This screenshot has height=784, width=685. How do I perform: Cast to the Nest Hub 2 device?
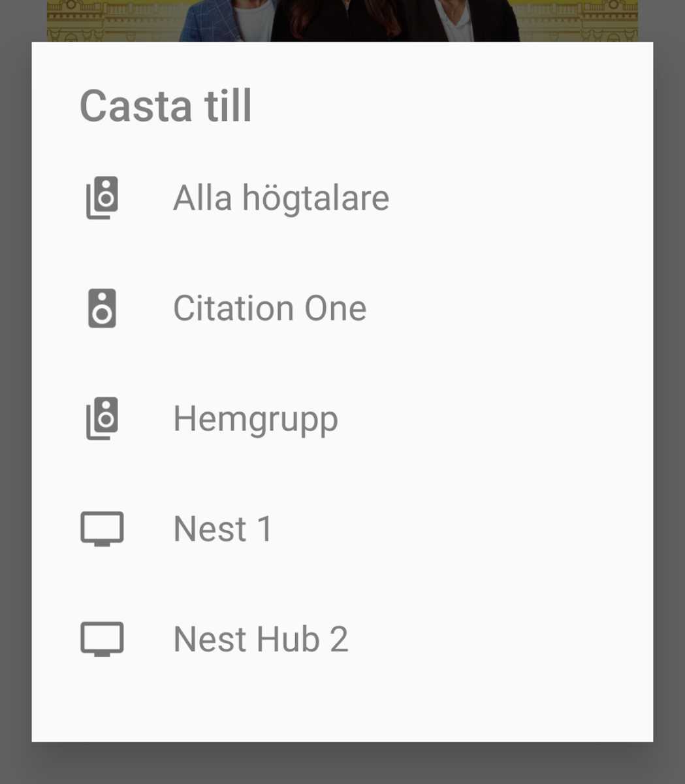pos(261,639)
